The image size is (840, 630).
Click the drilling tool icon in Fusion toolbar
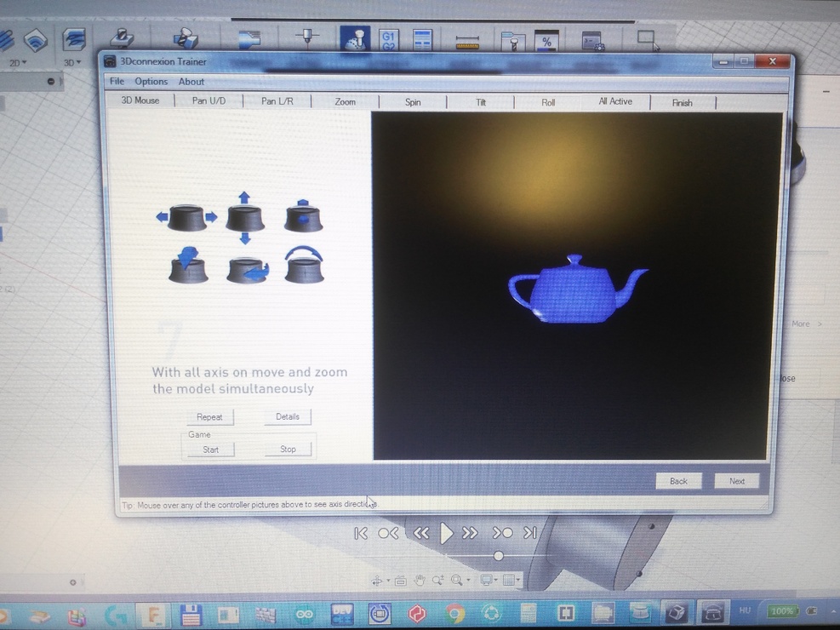[x=122, y=39]
